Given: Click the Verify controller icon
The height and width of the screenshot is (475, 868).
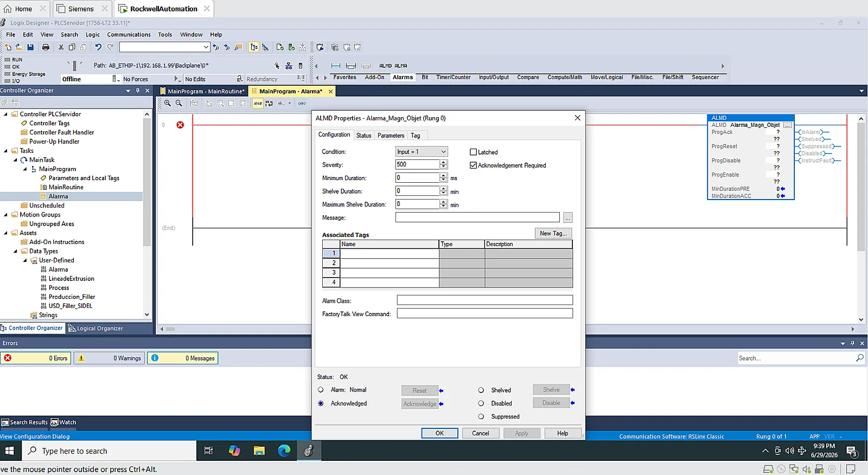Looking at the screenshot, I should tap(291, 47).
